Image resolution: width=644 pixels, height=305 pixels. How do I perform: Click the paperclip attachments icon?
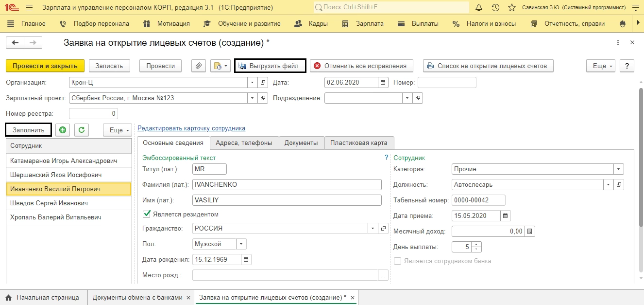199,66
